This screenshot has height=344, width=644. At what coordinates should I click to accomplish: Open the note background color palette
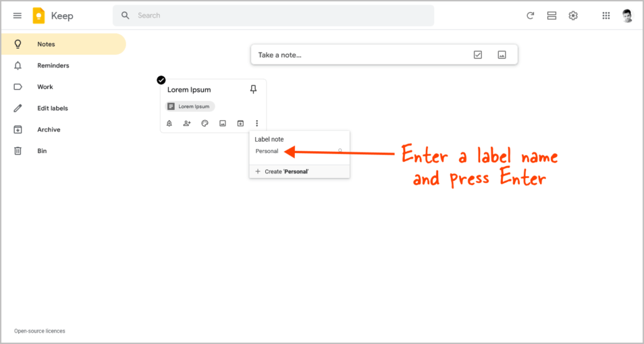pyautogui.click(x=205, y=123)
